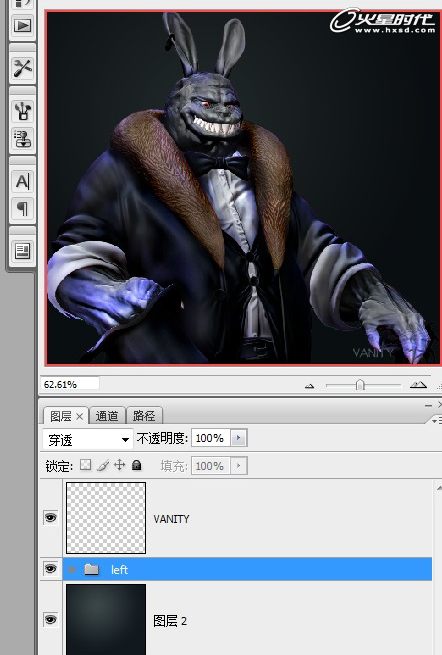Click the Navigator preview image
The width and height of the screenshot is (442, 655).
coord(243,188)
